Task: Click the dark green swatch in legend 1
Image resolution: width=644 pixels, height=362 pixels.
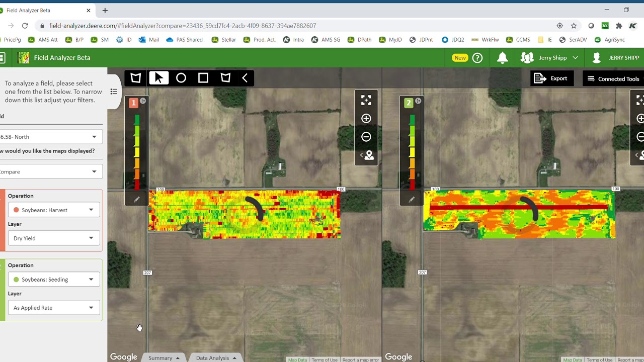Action: pos(137,120)
